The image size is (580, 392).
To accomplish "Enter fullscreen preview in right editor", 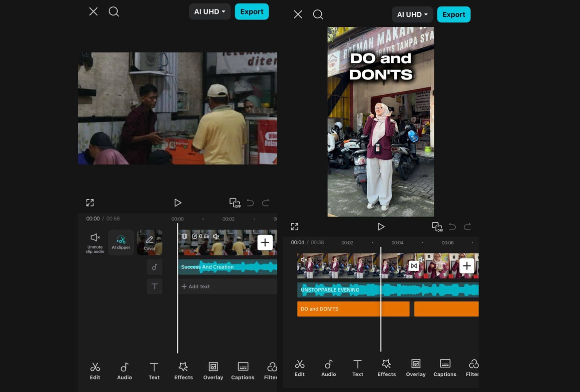I will pos(294,227).
